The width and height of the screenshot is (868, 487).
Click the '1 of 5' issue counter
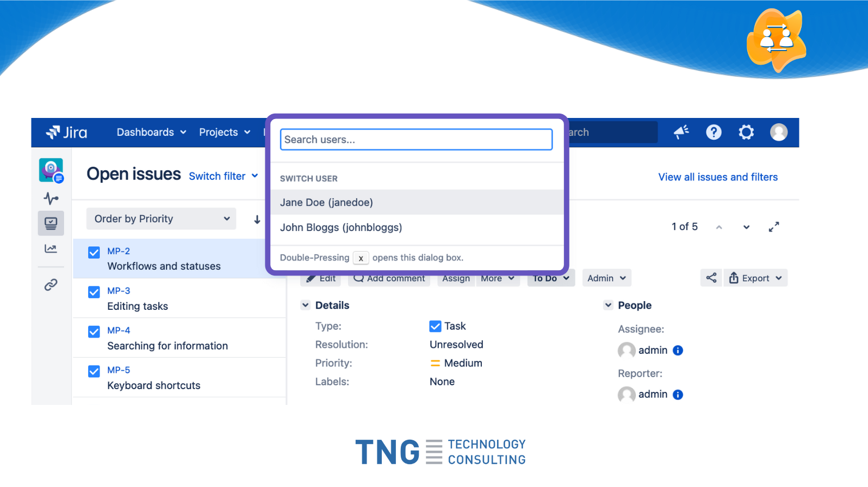point(685,227)
